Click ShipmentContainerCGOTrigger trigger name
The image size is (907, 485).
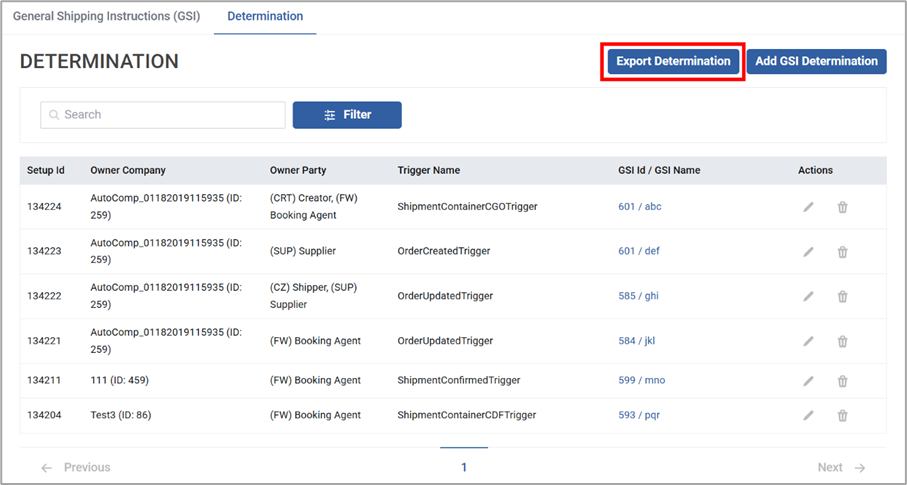click(x=467, y=207)
